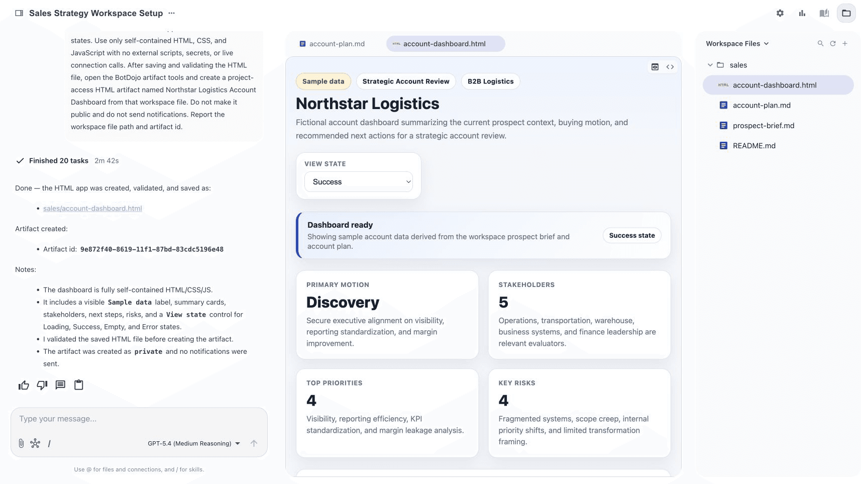
Task: Add a new workspace file
Action: pyautogui.click(x=845, y=44)
